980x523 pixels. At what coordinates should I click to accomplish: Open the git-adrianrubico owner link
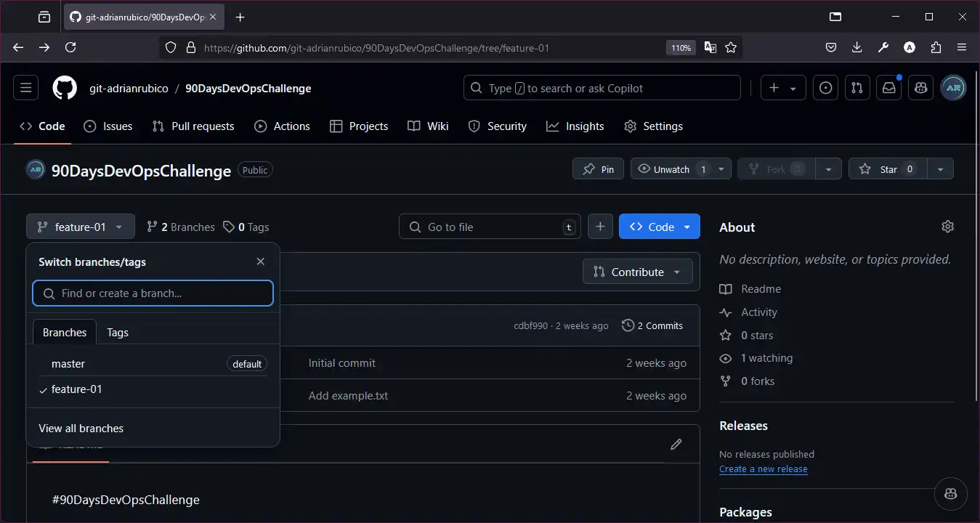(129, 88)
